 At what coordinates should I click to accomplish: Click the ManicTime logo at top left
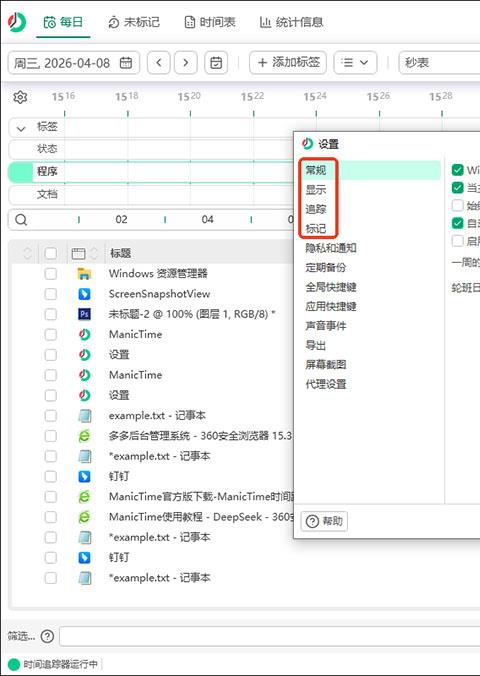[x=17, y=22]
